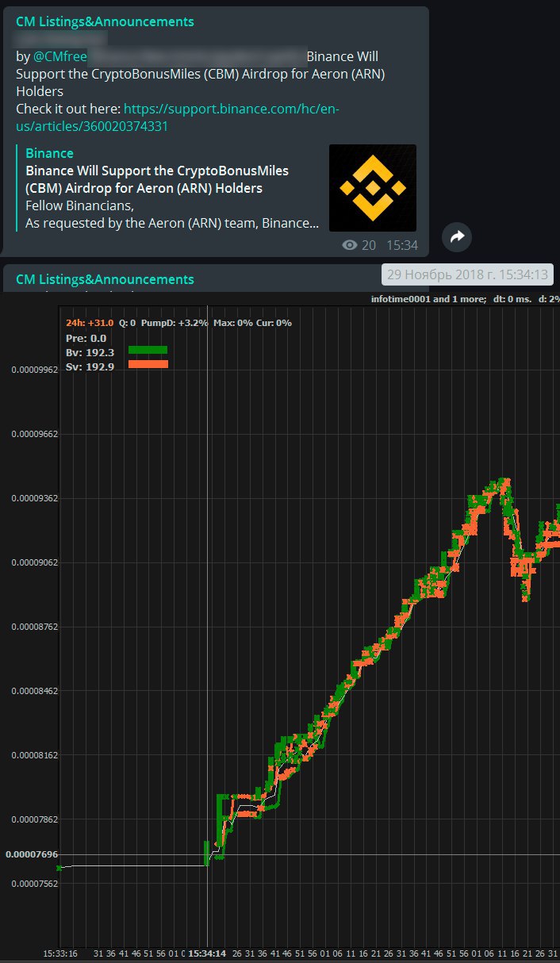Click the eye views counter icon

[349, 245]
